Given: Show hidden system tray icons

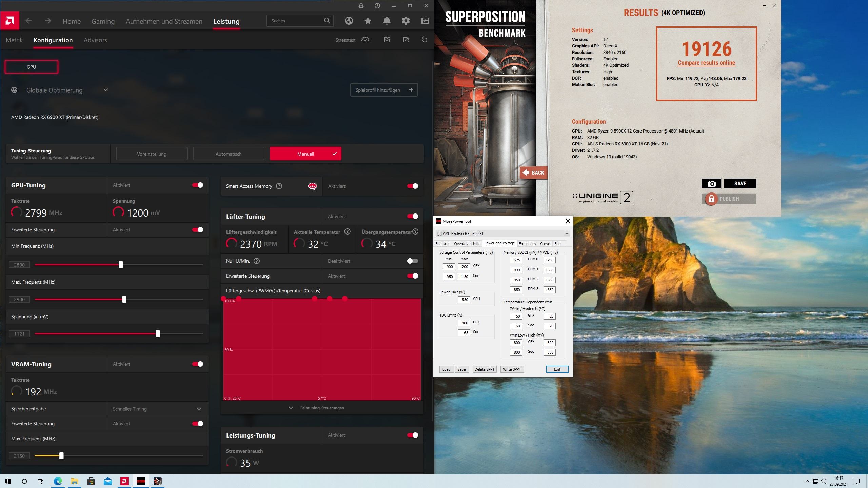Looking at the screenshot, I should 807,481.
